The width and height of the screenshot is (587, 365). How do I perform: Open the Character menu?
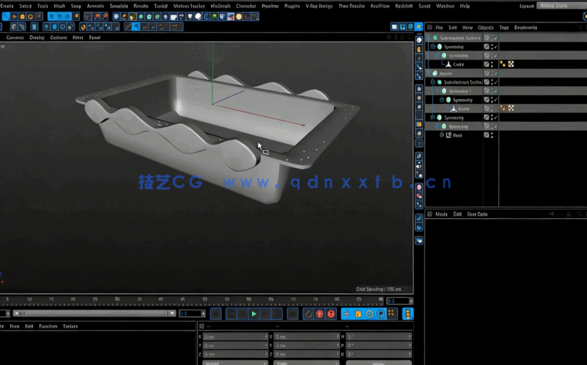(246, 6)
